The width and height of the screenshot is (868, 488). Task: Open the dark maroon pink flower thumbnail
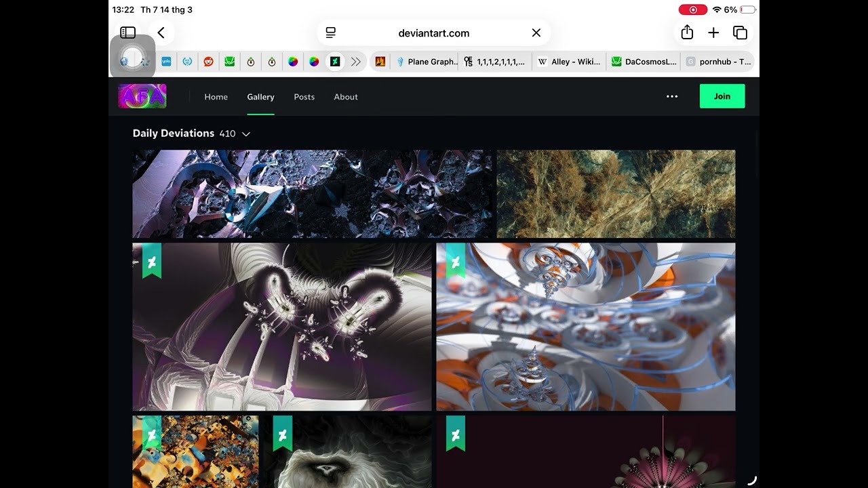[586, 451]
